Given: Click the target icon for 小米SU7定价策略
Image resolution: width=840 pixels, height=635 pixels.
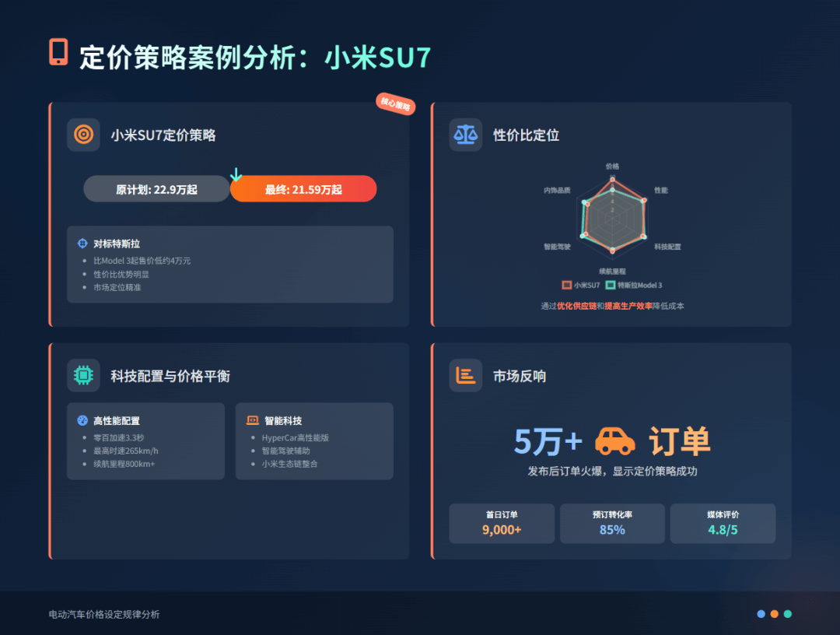Looking at the screenshot, I should click(x=83, y=135).
